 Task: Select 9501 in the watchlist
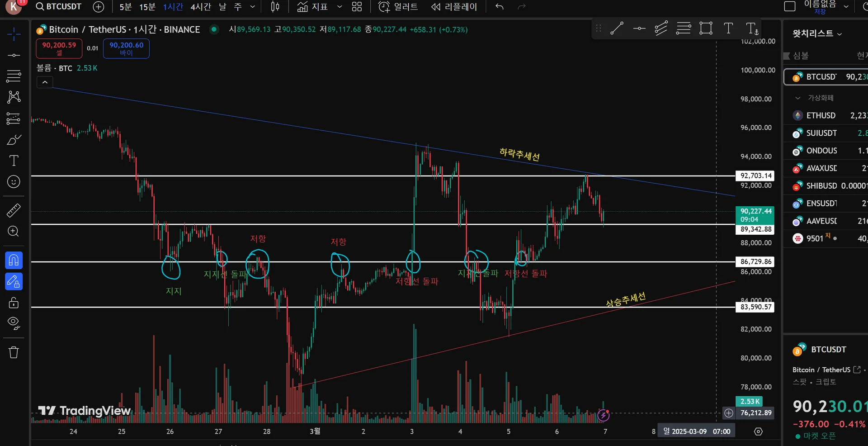pyautogui.click(x=826, y=238)
